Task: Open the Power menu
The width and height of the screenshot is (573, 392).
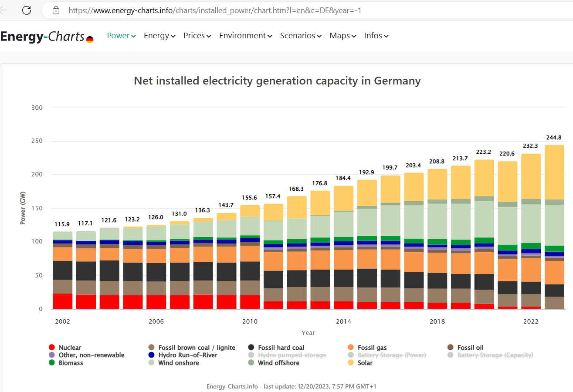Action: [122, 36]
